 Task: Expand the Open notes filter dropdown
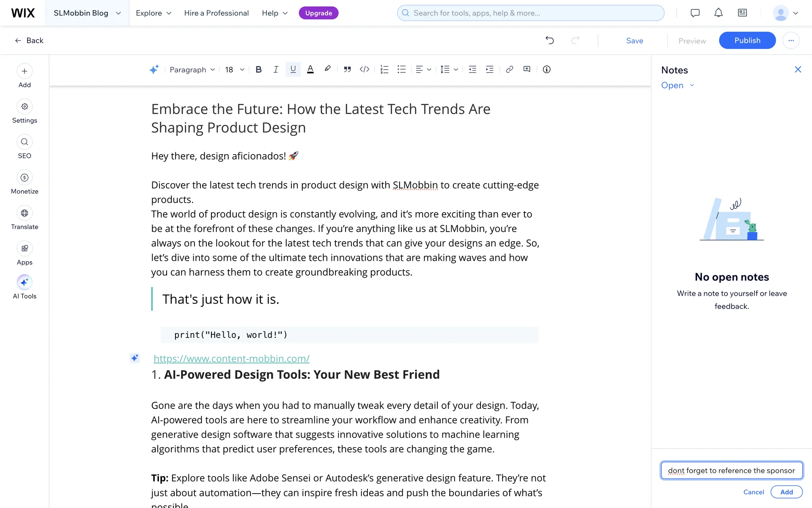tap(678, 86)
